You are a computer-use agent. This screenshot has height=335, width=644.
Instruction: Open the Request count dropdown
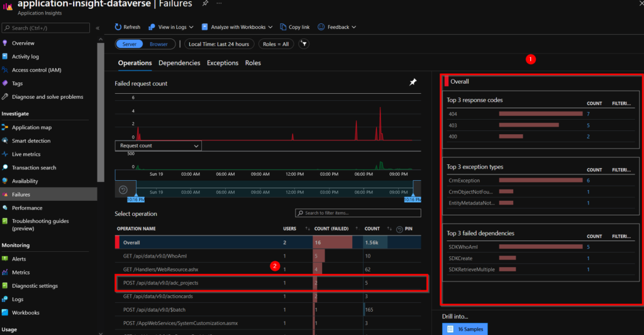pos(158,145)
